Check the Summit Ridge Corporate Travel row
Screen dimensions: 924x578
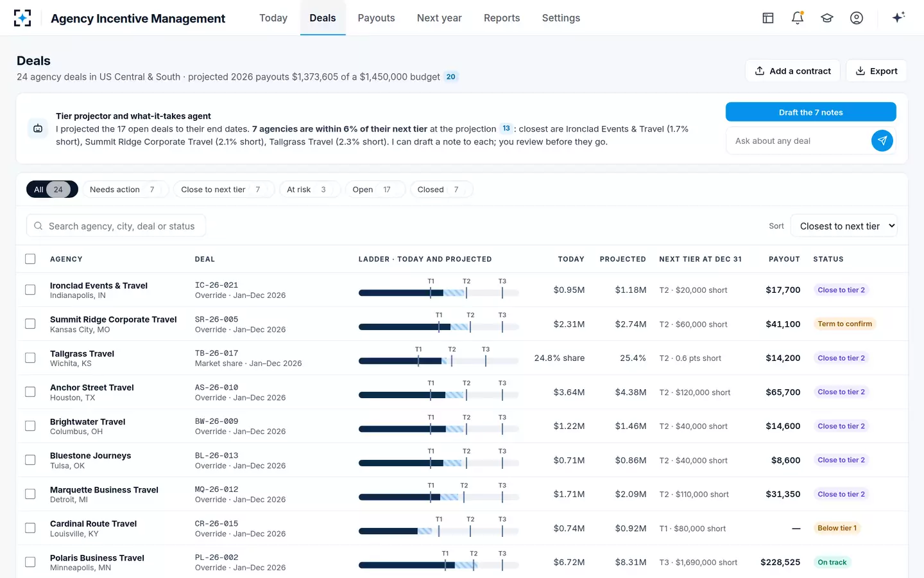click(30, 324)
